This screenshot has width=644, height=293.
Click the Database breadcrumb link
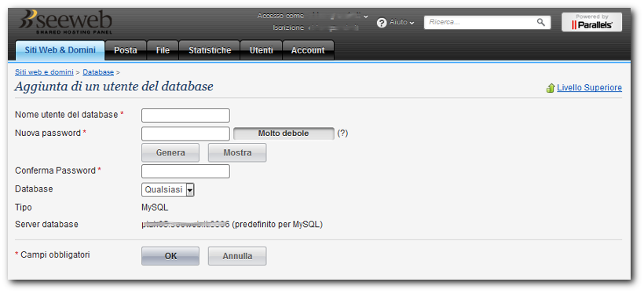[x=98, y=72]
